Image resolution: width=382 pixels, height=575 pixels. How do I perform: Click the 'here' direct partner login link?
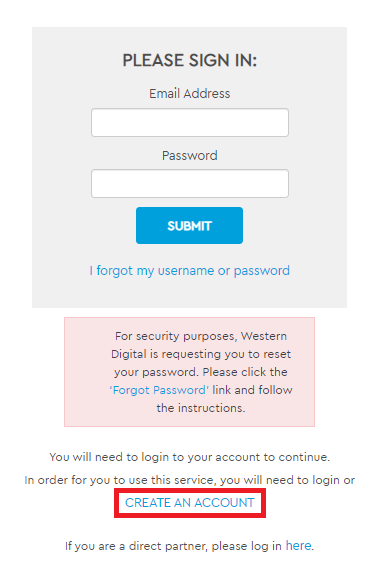pos(298,546)
